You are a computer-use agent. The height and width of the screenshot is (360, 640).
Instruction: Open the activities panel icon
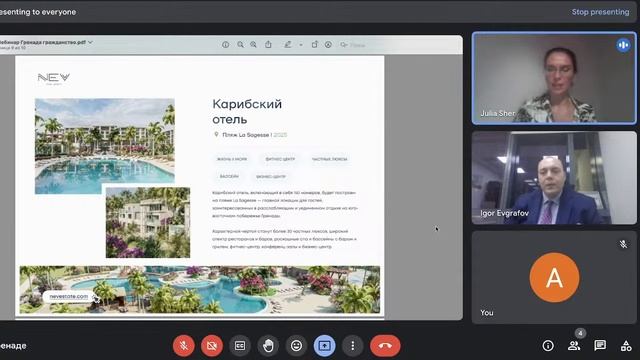626,346
